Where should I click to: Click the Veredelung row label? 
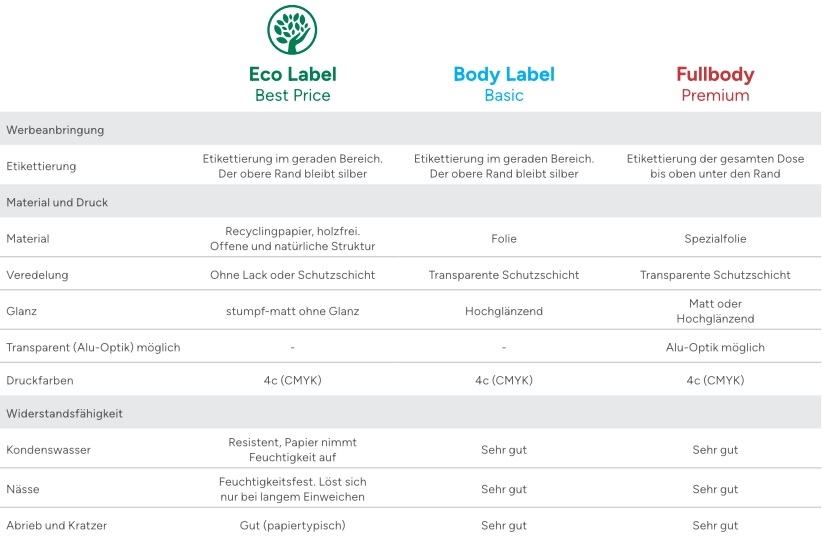37,274
